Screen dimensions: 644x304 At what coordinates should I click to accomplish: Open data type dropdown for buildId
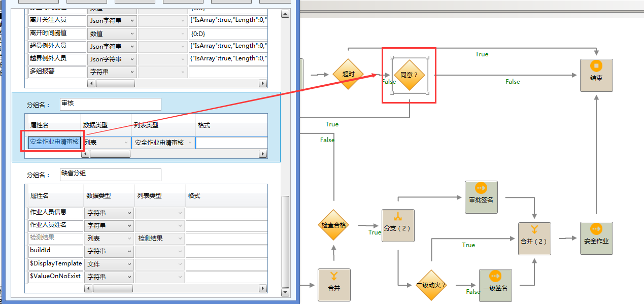tap(129, 251)
